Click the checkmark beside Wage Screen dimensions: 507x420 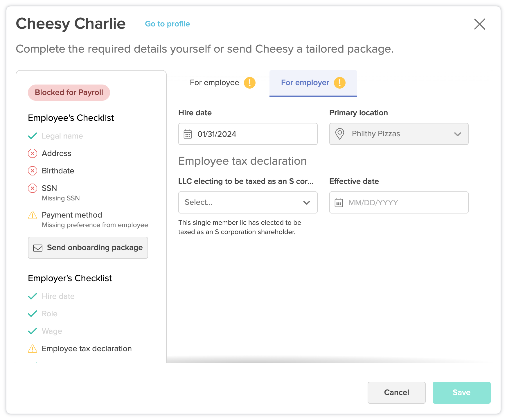33,331
